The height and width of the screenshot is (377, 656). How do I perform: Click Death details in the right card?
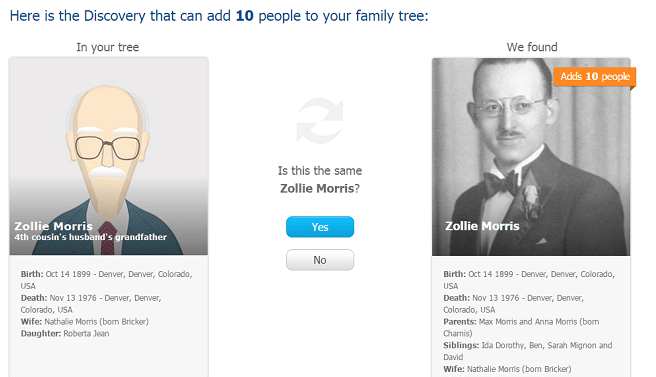click(513, 304)
